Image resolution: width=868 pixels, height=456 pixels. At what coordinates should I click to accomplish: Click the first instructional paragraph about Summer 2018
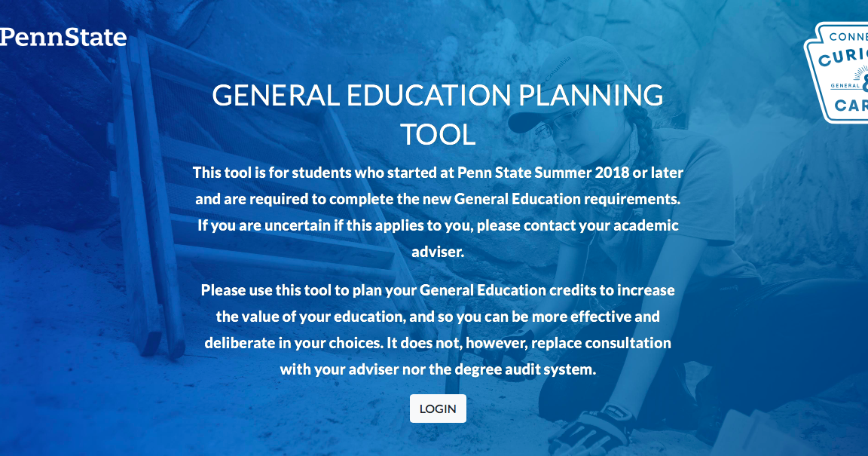438,172
